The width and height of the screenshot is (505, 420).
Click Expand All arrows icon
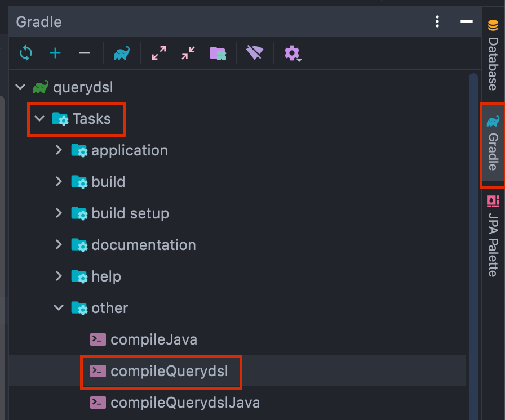coord(159,53)
